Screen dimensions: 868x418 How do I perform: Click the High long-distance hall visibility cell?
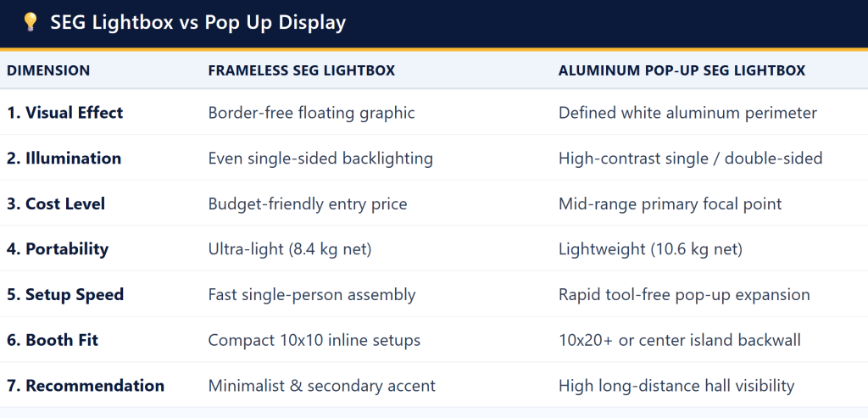point(676,385)
